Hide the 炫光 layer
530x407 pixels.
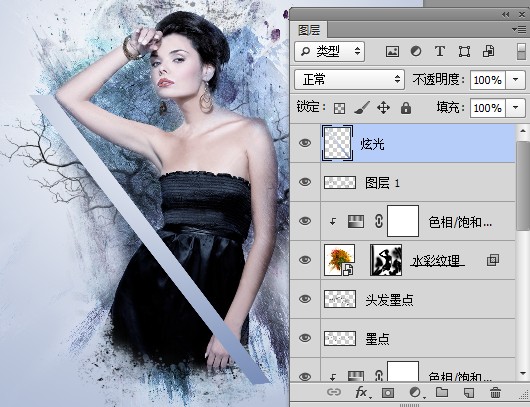point(305,143)
